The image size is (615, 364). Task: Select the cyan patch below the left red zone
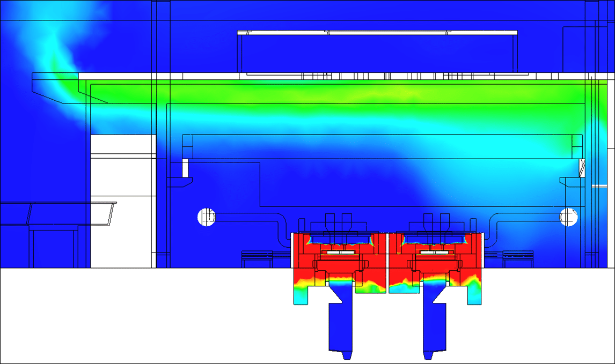[303, 296]
